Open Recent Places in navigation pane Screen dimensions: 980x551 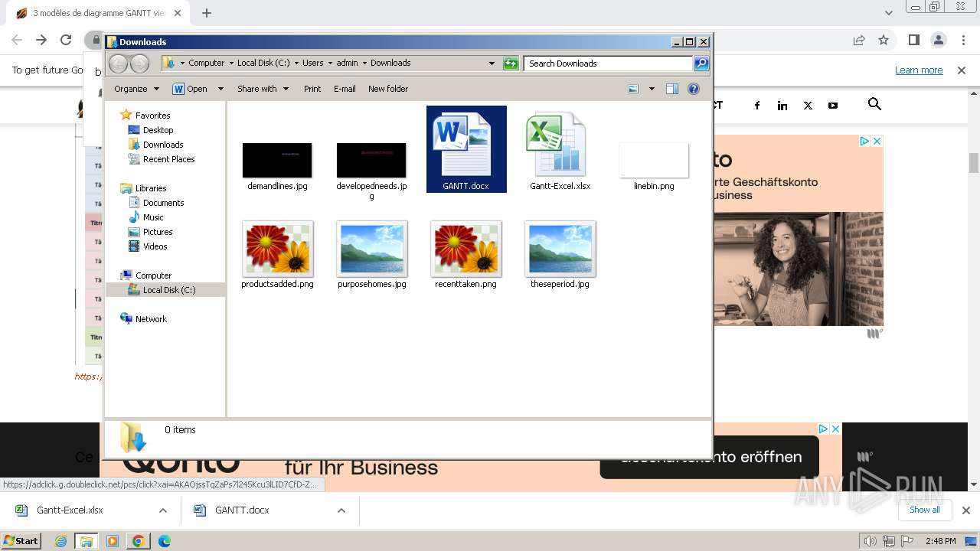coord(168,159)
